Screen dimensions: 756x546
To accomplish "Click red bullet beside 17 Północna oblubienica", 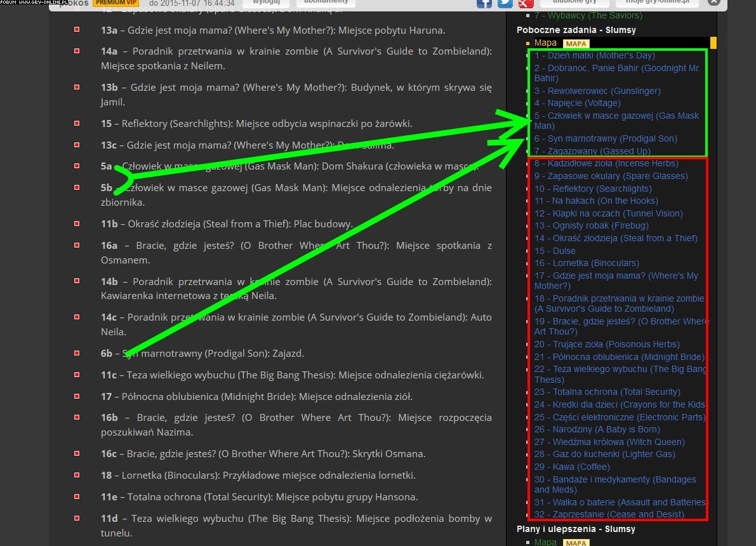I will click(x=77, y=396).
